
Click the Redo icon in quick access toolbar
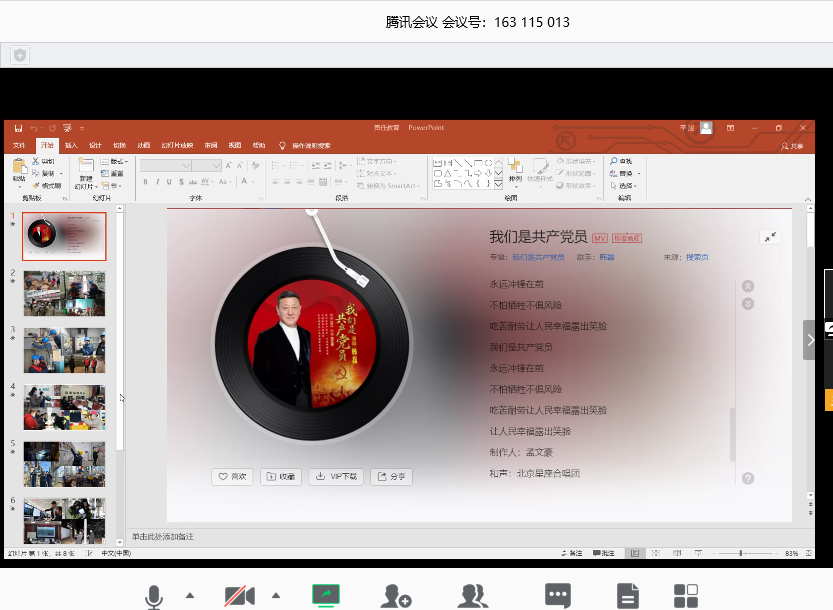52,128
